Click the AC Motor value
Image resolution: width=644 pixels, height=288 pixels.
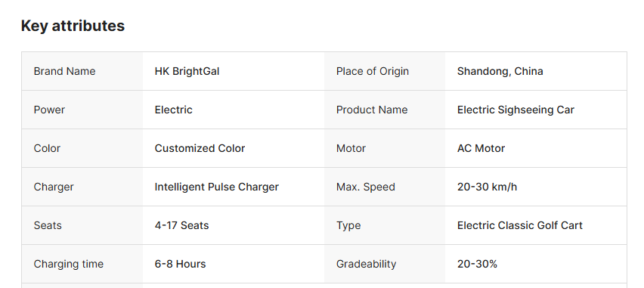coord(481,148)
